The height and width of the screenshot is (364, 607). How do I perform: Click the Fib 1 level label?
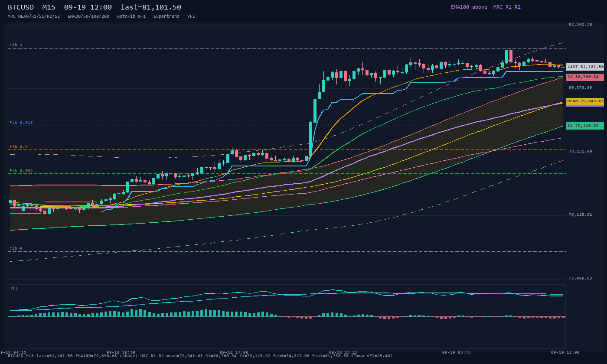coord(16,45)
